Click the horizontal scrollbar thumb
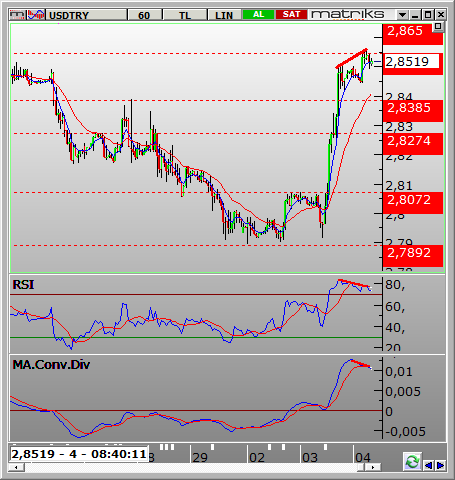455x480 pixels. pyautogui.click(x=361, y=467)
